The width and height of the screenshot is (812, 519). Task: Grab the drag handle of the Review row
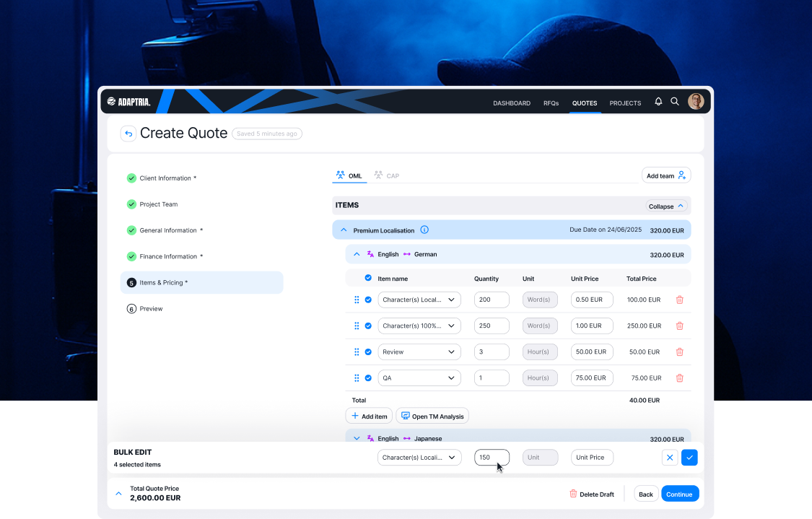point(357,352)
